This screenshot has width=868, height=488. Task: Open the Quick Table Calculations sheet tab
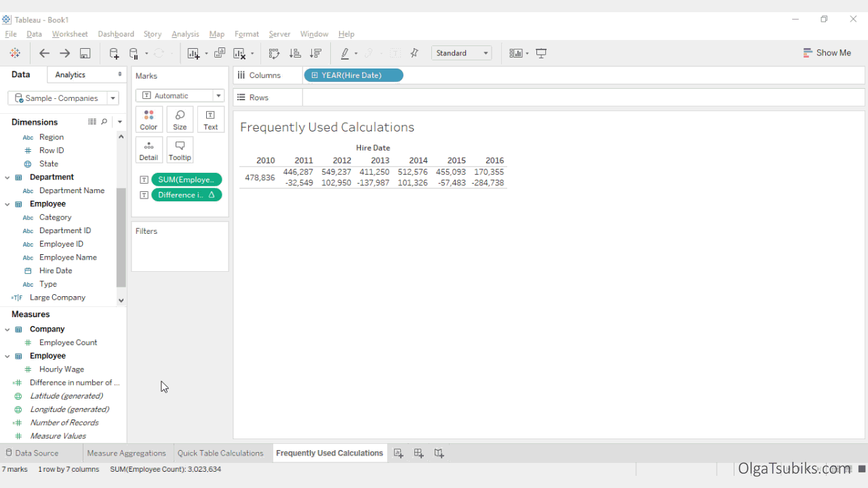click(220, 453)
